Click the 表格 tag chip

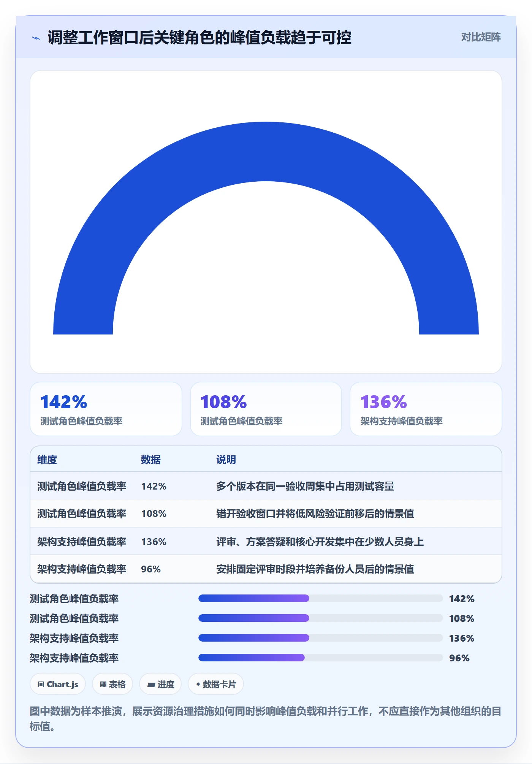point(112,684)
